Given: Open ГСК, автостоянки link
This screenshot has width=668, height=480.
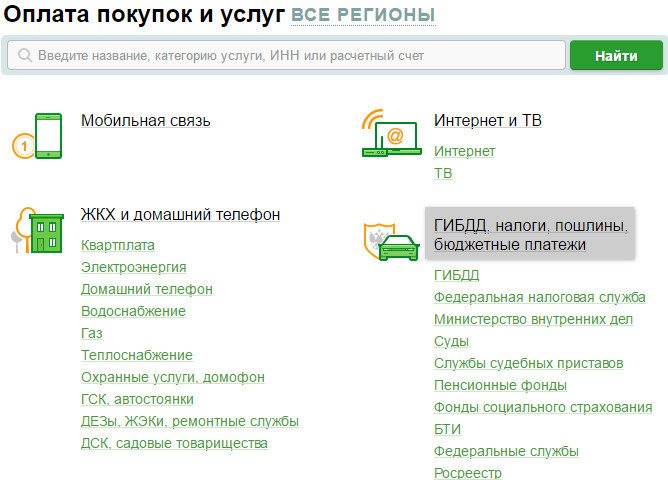Looking at the screenshot, I should [137, 400].
